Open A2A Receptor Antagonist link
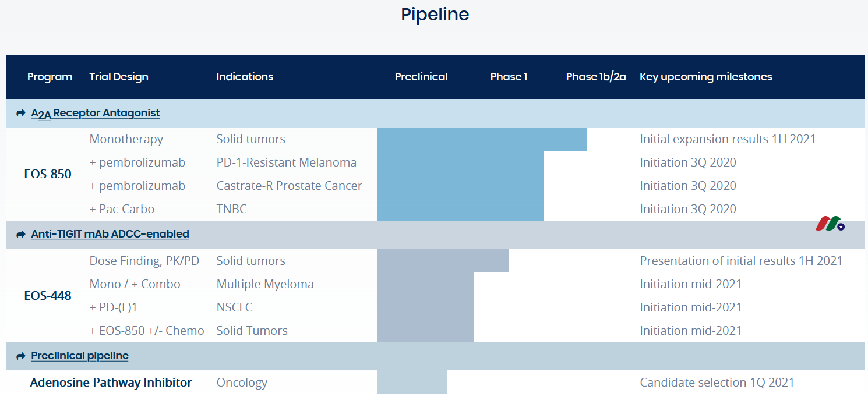The width and height of the screenshot is (868, 400). [x=96, y=114]
